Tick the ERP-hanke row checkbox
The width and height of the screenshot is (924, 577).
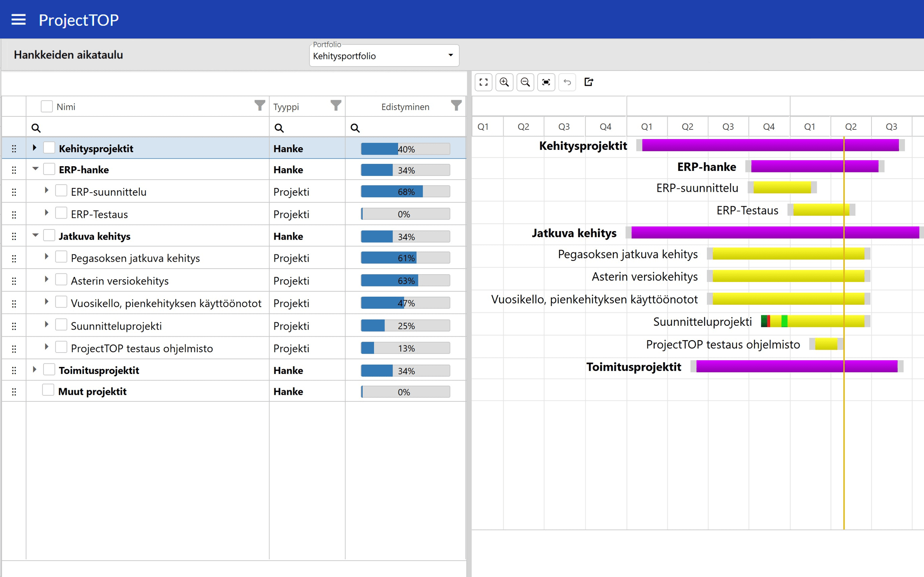click(49, 169)
